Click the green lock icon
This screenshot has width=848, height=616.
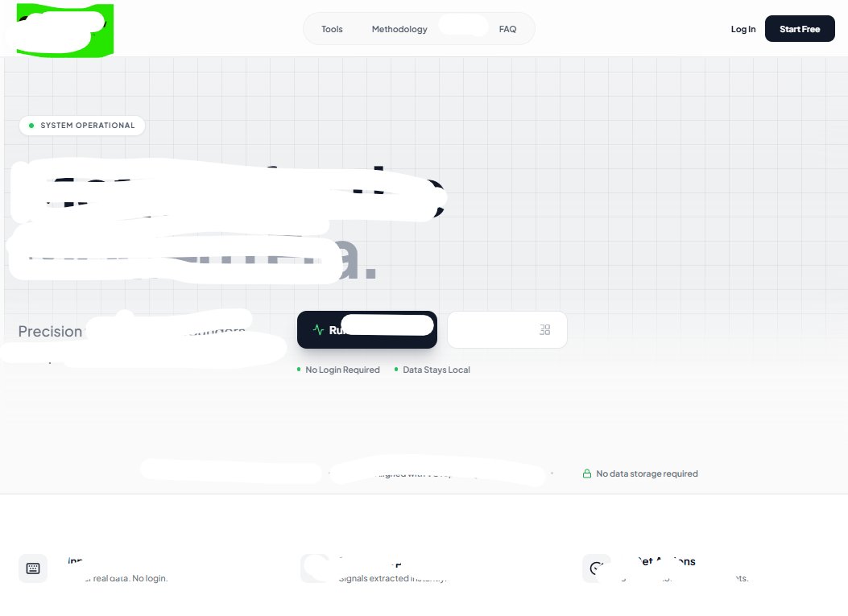(586, 473)
